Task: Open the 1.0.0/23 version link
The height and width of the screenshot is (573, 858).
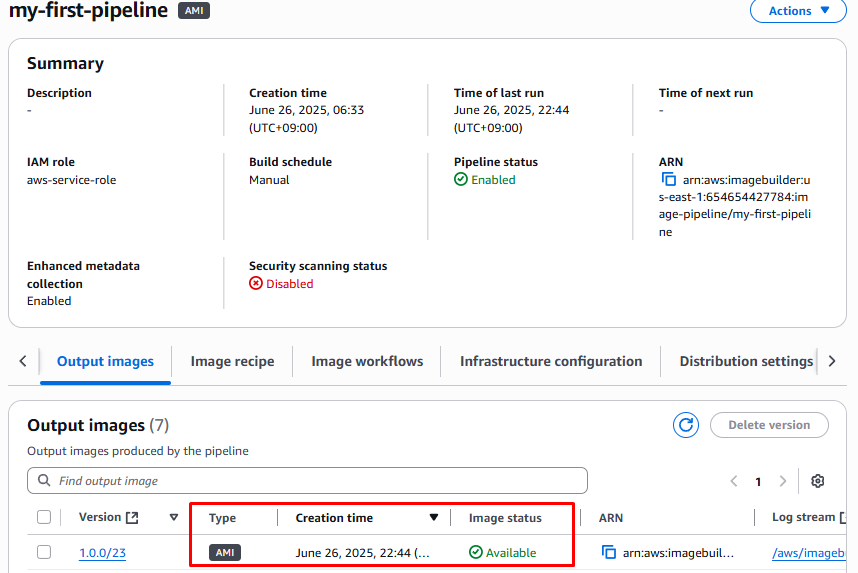Action: click(102, 553)
